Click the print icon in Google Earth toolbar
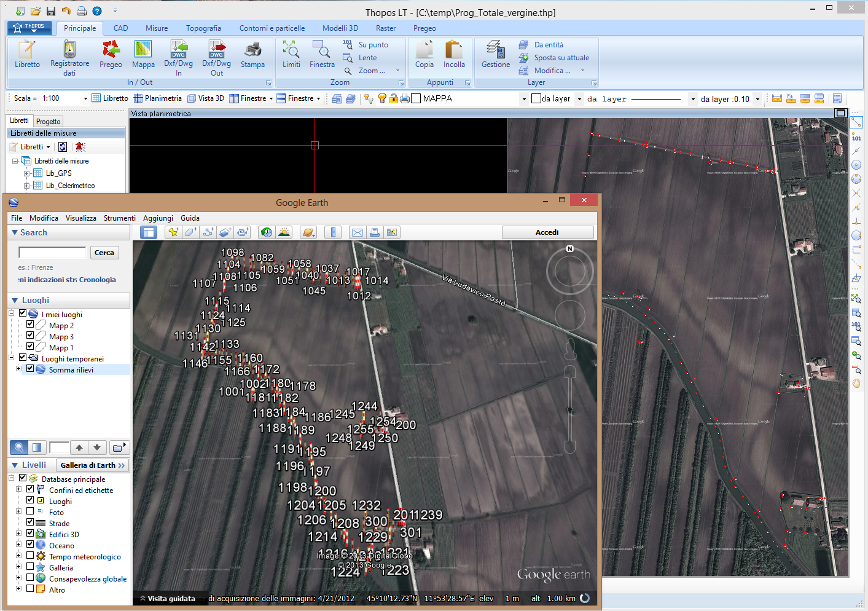This screenshot has width=868, height=611. [375, 232]
